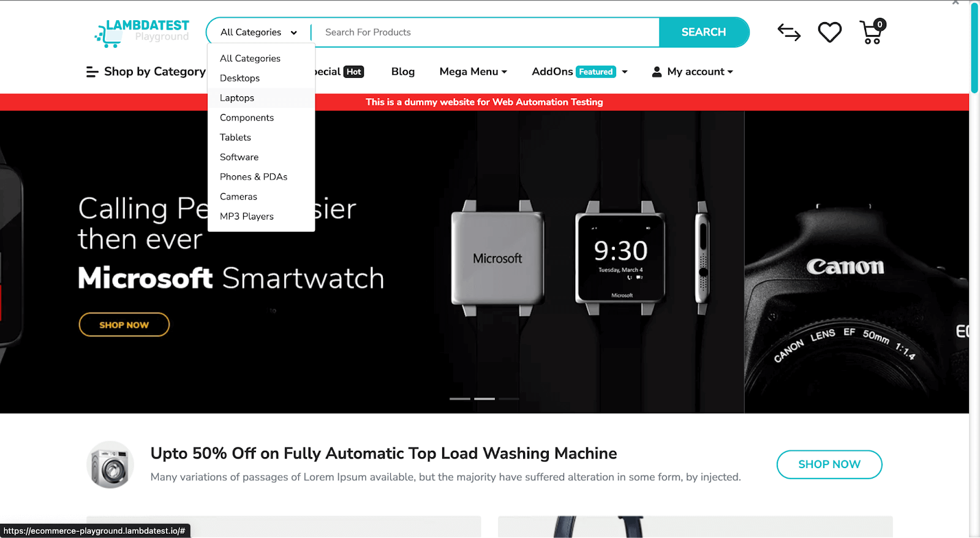980x538 pixels.
Task: Collapse the All Categories search dropdown
Action: tap(258, 32)
